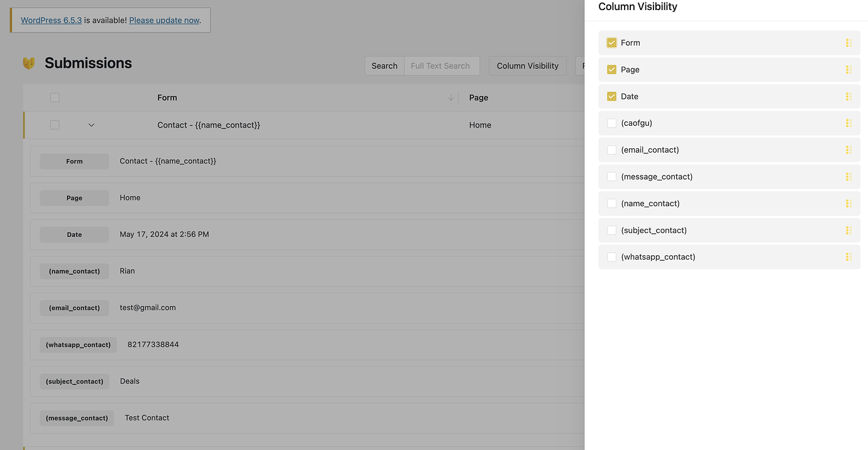Click the Submissions page heading
This screenshot has width=868, height=450.
(x=88, y=63)
